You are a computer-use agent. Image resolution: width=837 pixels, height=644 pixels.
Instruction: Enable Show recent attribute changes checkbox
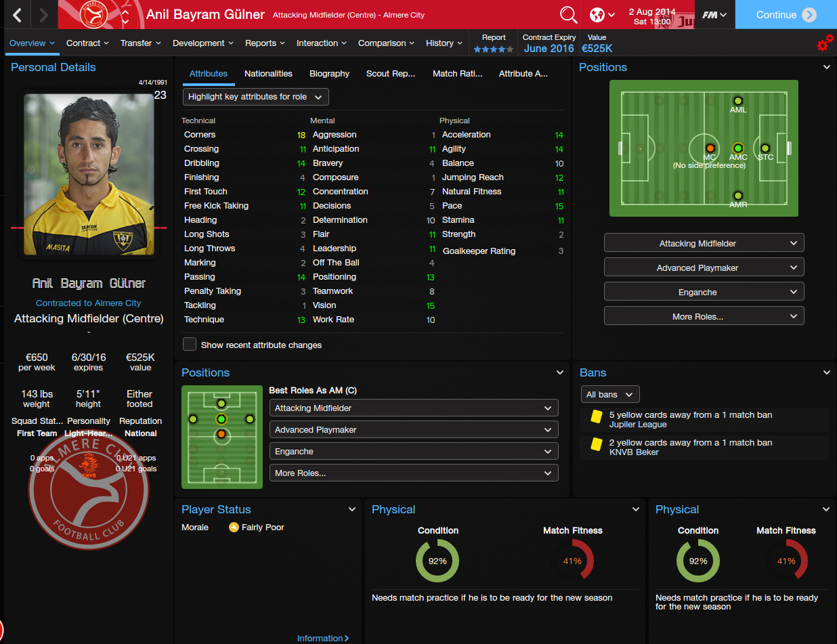(190, 344)
